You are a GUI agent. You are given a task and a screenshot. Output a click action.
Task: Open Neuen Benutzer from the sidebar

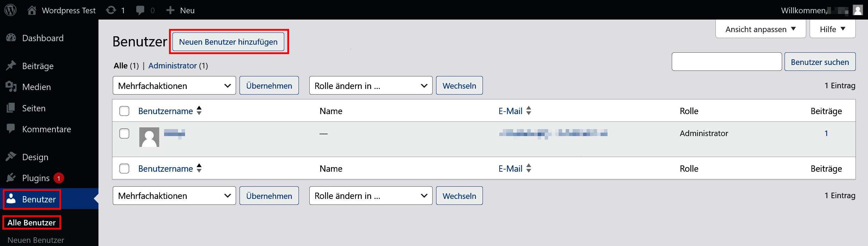36,240
